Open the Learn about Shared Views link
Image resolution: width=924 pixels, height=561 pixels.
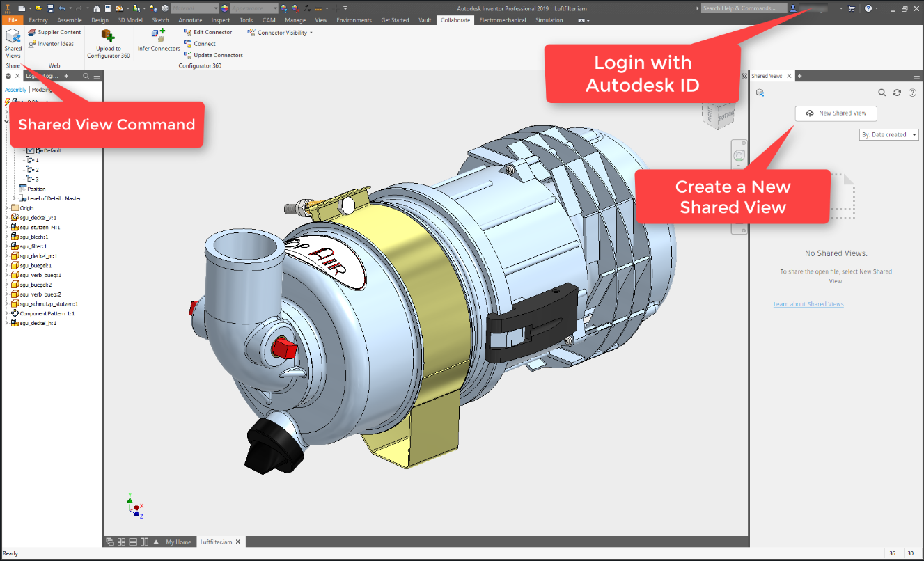coord(808,304)
